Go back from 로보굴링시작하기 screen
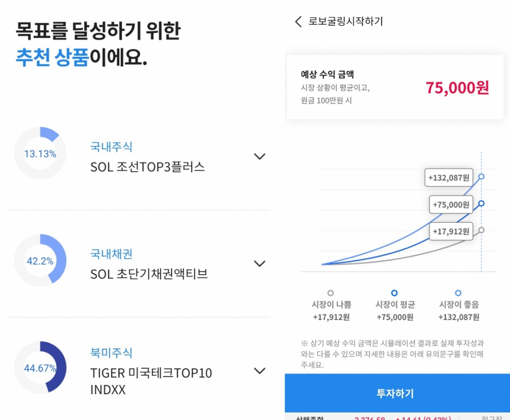 click(x=298, y=21)
